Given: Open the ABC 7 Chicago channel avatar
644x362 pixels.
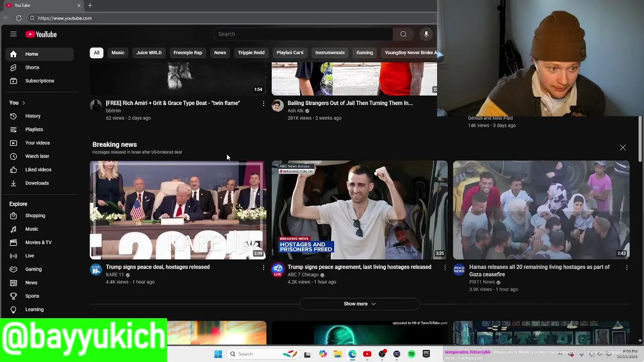Looking at the screenshot, I should coord(278,270).
